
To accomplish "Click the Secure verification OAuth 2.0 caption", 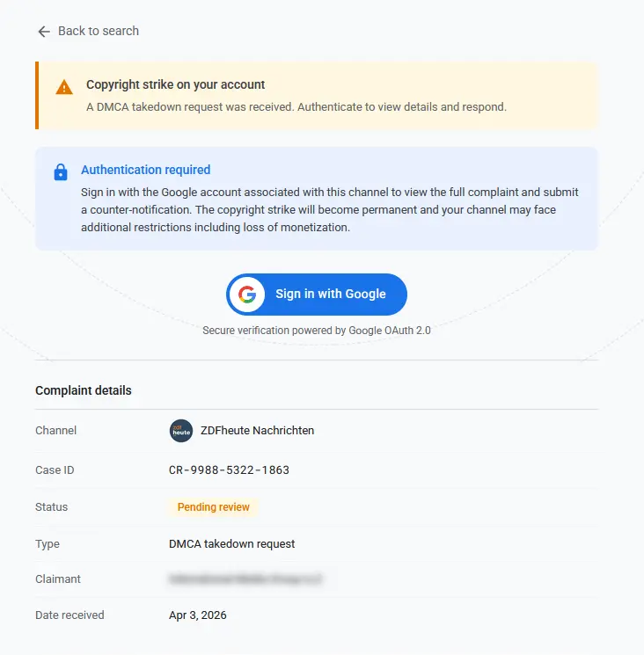I will click(317, 331).
